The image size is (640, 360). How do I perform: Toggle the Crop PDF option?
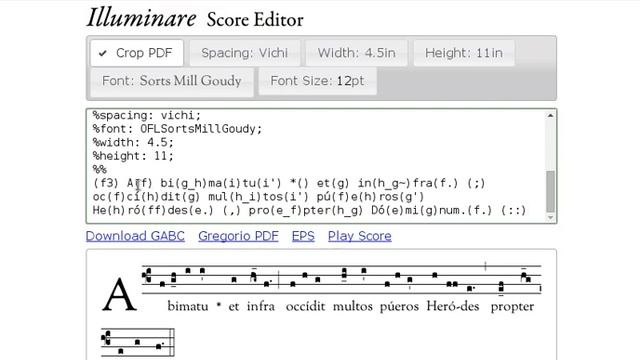[x=137, y=53]
